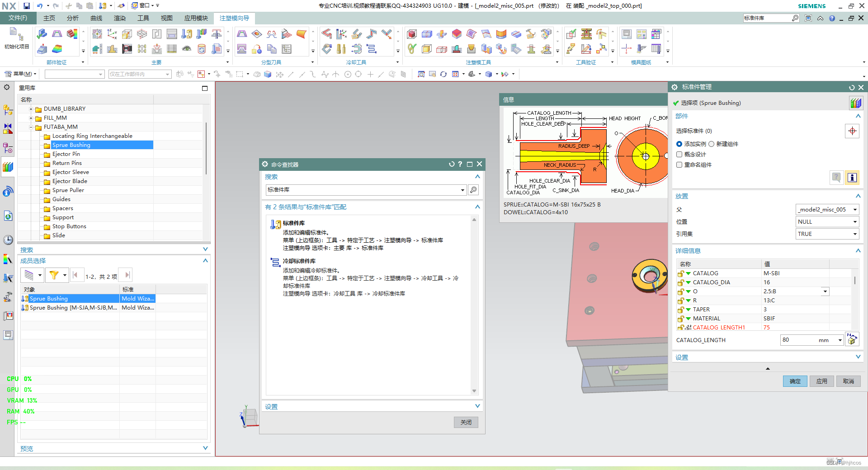Open the standard part library tool in ribbon
This screenshot has height=470, width=868.
[x=187, y=34]
